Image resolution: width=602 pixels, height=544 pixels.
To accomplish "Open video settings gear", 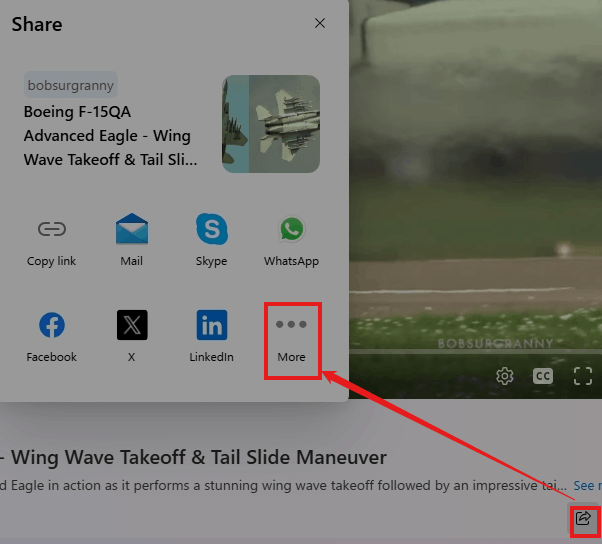I will [504, 376].
